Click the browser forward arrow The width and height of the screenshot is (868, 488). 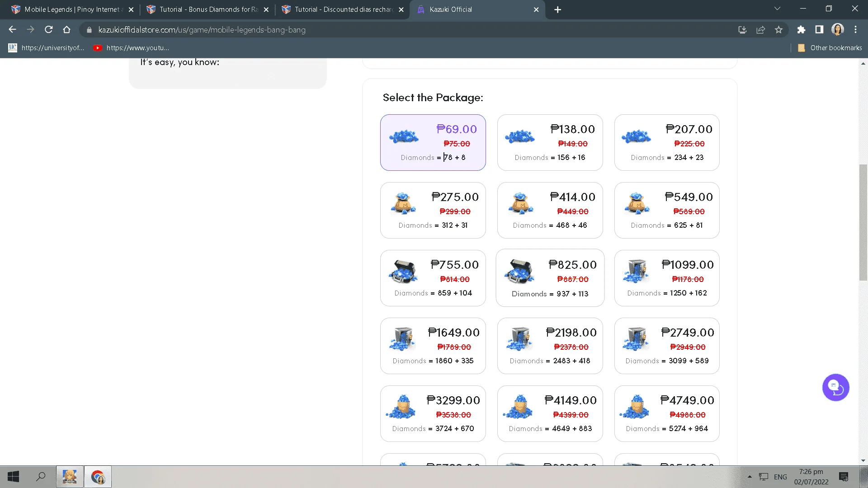click(x=30, y=30)
